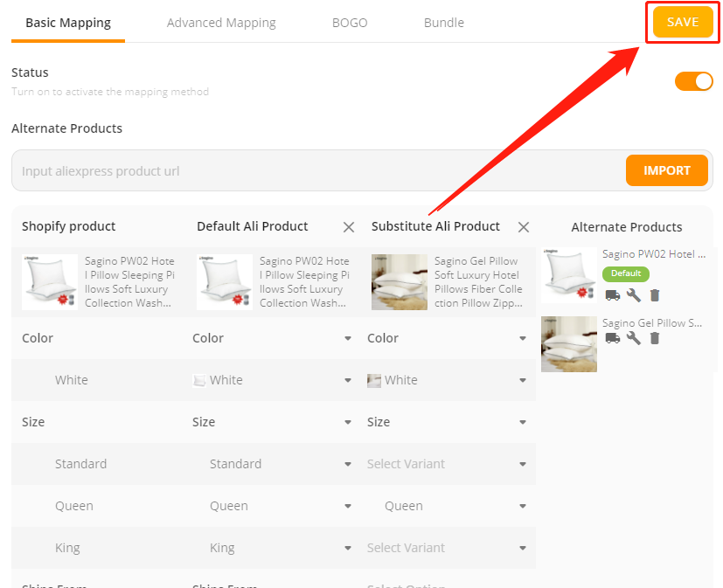Remove the Default Ali Product column with X
Screen dimensions: 723x588
coord(349,227)
